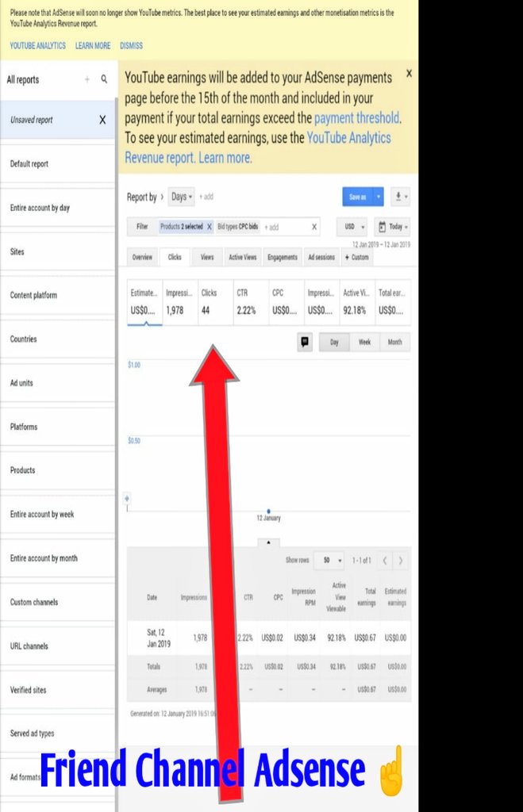Open the Show rows 50 dropdown
The image size is (523, 812).
click(329, 560)
